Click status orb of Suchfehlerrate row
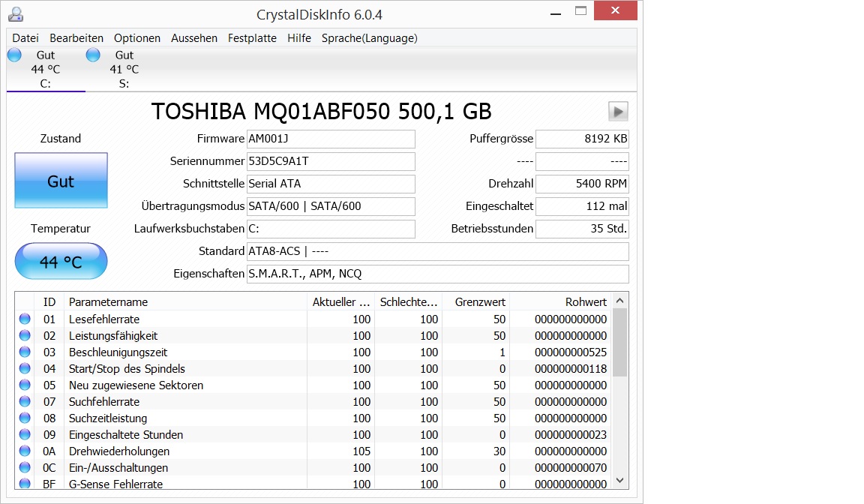The width and height of the screenshot is (864, 504). [x=25, y=401]
